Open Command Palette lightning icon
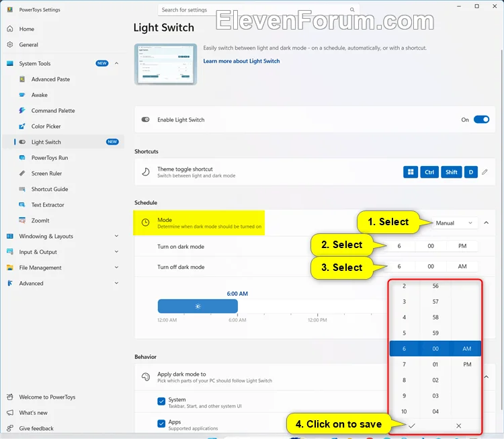Image resolution: width=504 pixels, height=439 pixels. (x=22, y=111)
